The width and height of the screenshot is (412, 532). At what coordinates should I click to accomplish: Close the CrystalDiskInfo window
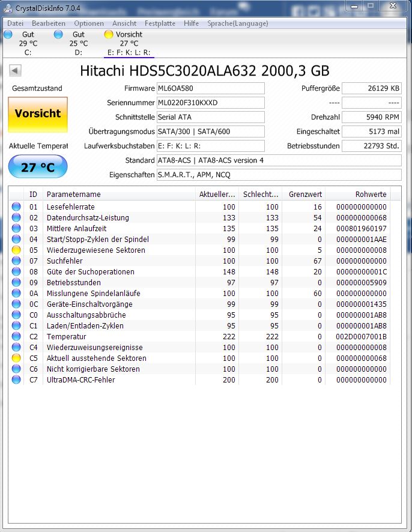393,6
